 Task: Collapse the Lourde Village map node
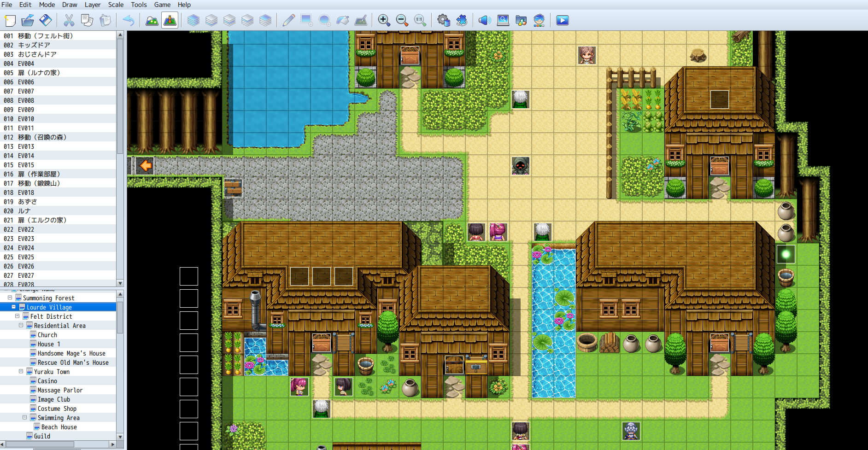click(13, 307)
